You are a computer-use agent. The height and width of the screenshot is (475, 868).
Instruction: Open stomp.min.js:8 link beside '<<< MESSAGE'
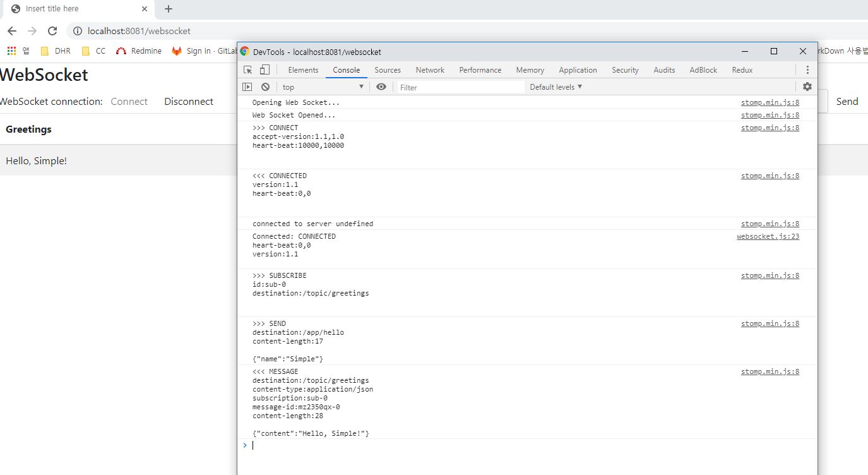pyautogui.click(x=770, y=371)
